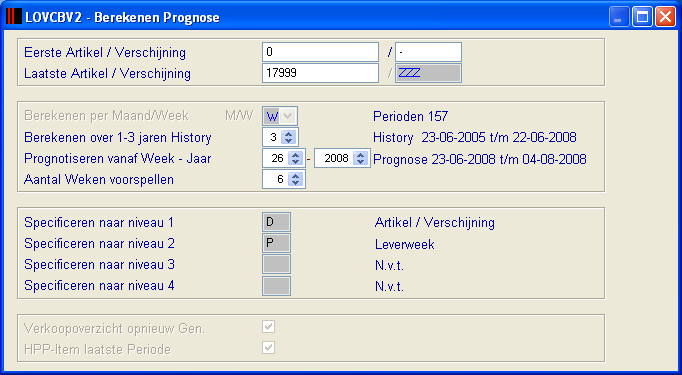Click the empty niveau 3 field
The width and height of the screenshot is (682, 375).
(x=276, y=264)
